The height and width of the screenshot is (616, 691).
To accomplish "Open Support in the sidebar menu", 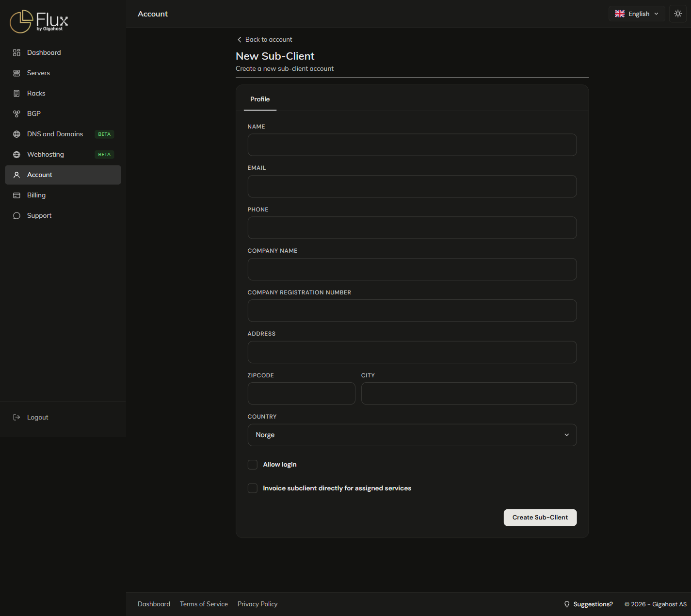I will 63,215.
